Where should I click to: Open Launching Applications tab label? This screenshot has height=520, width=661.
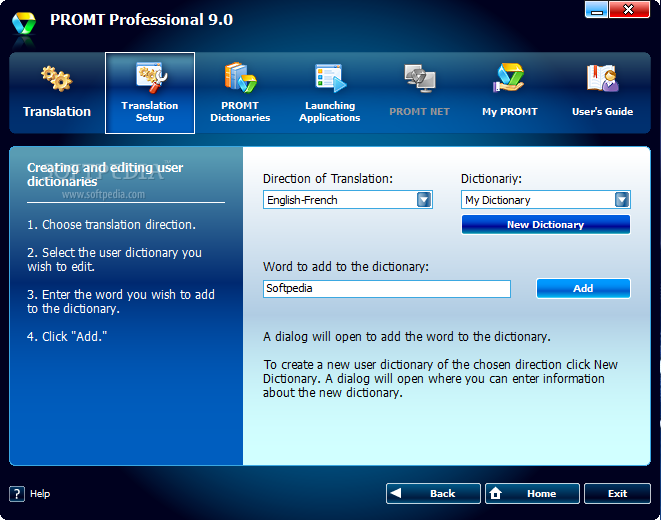(x=330, y=111)
